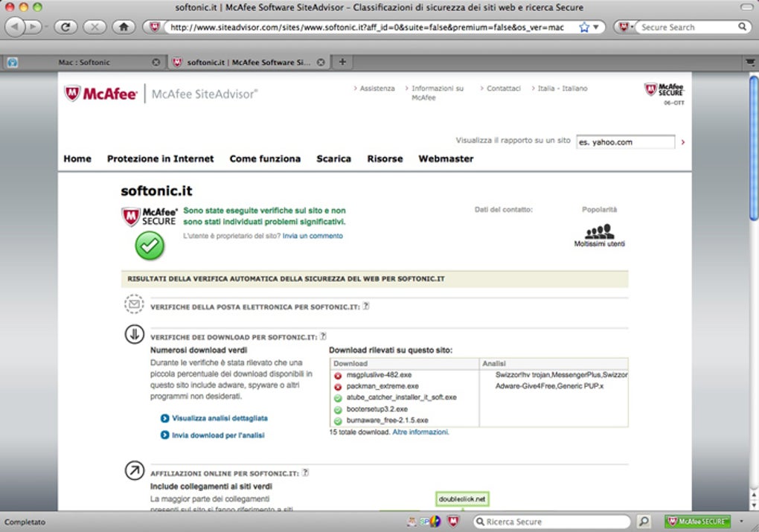The height and width of the screenshot is (532, 759).
Task: Change language via Italia - Italiano
Action: [x=563, y=89]
